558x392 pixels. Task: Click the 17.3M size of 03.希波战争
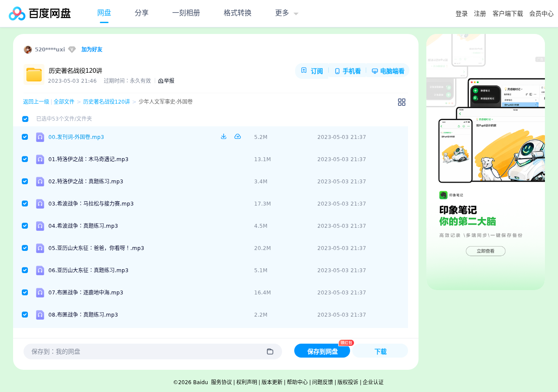click(x=262, y=203)
